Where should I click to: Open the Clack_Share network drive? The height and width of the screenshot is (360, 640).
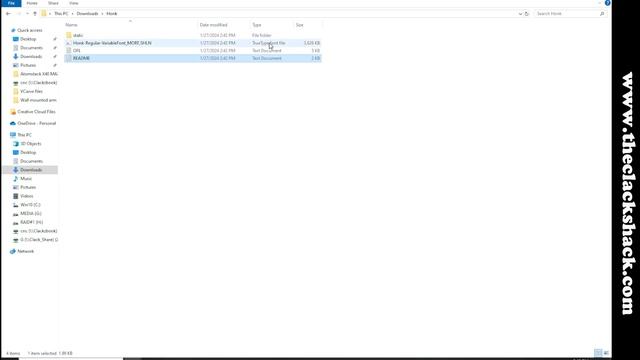click(x=39, y=240)
